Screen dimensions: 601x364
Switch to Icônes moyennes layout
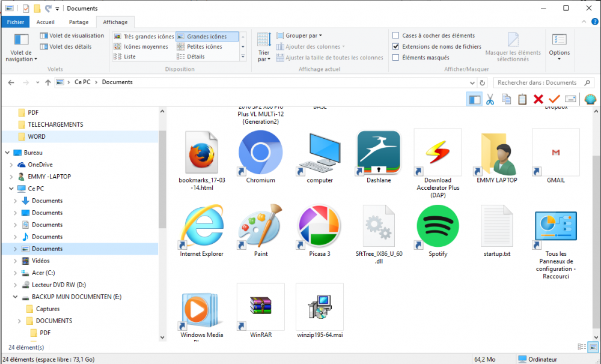[141, 46]
